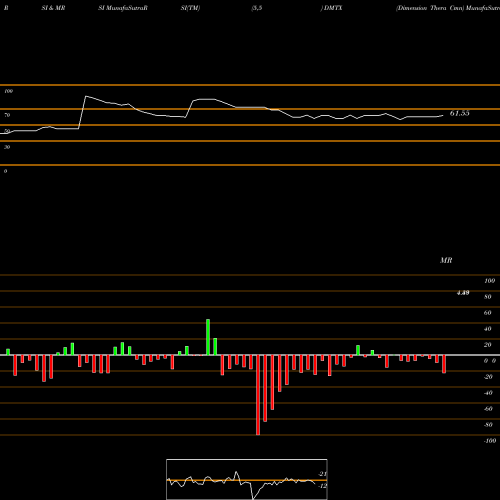This screenshot has height=500, width=500.
Task: Click the -100 label on the MR axis
Action: coord(490,441)
